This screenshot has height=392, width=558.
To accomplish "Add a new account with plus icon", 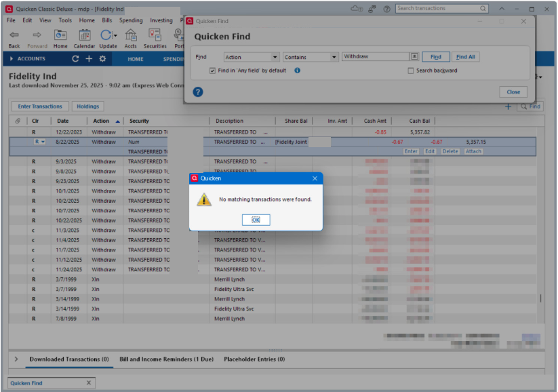I will click(89, 59).
